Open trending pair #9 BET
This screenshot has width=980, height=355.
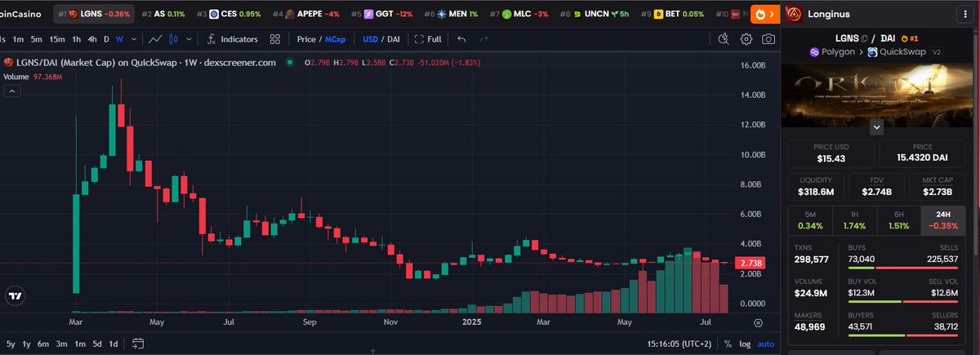[x=672, y=14]
